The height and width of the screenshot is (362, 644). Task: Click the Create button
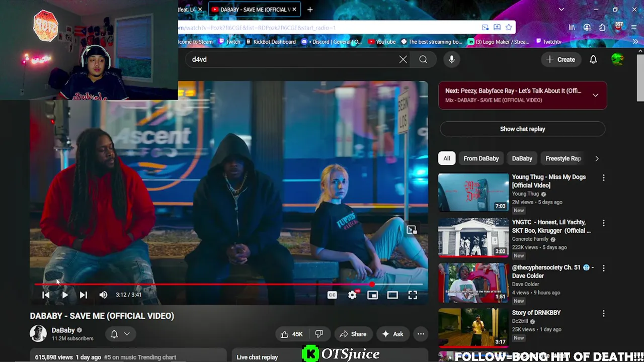tap(560, 59)
